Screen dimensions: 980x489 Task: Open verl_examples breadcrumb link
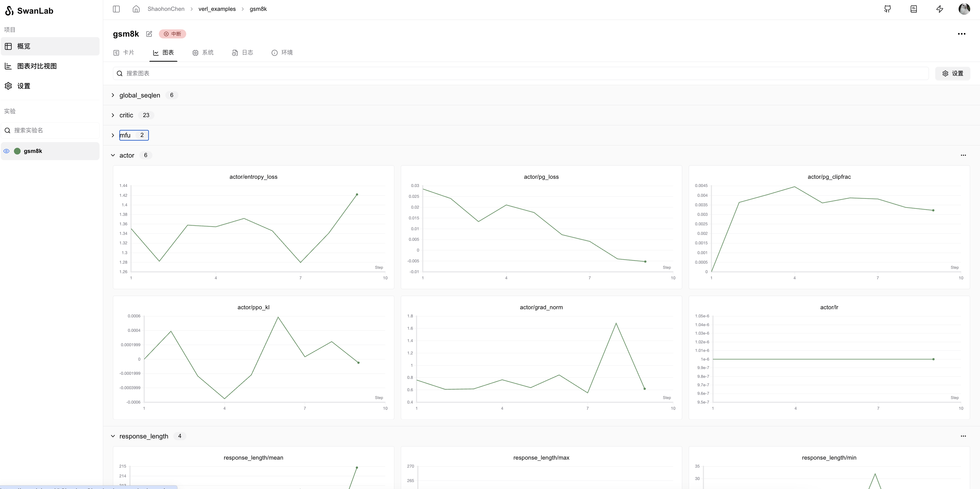coord(217,9)
